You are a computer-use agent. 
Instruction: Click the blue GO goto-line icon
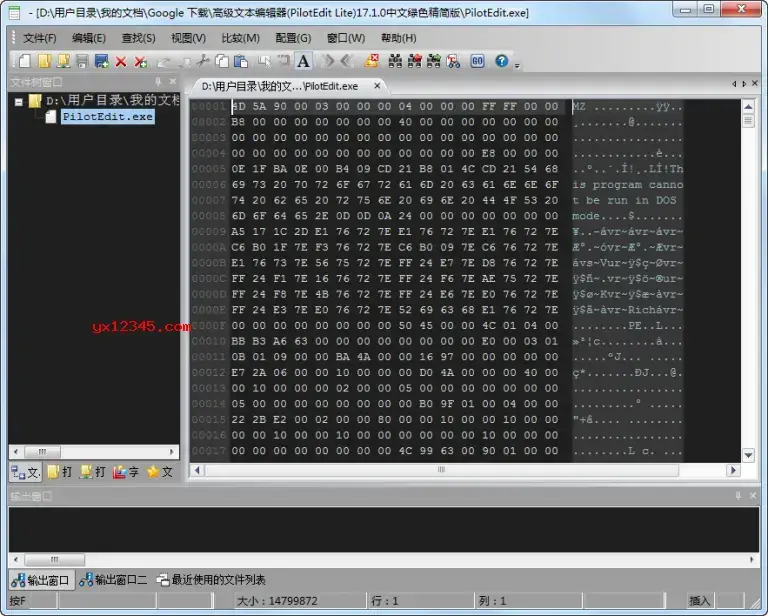477,61
